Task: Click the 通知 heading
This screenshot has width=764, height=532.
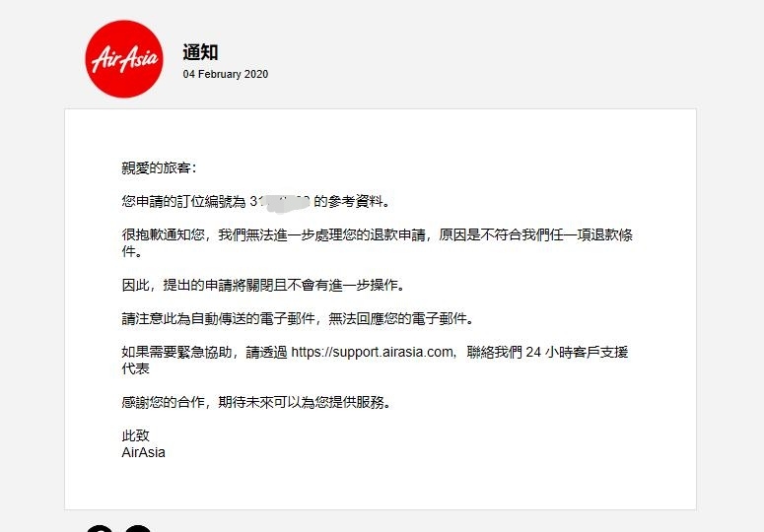Action: click(x=200, y=52)
